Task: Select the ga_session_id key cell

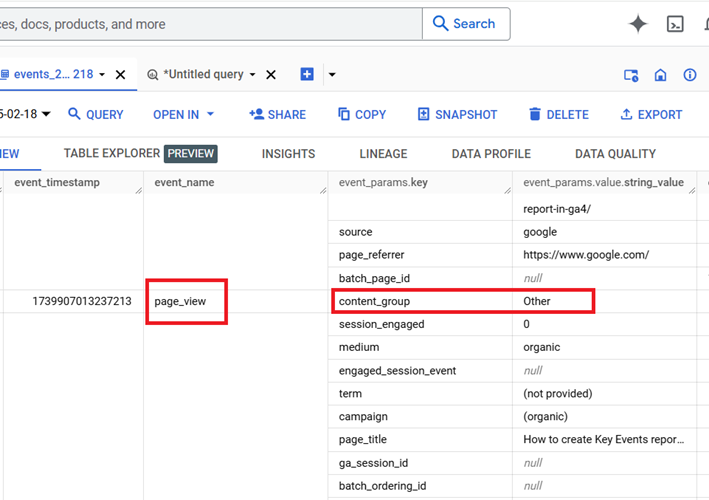Action: (421, 463)
